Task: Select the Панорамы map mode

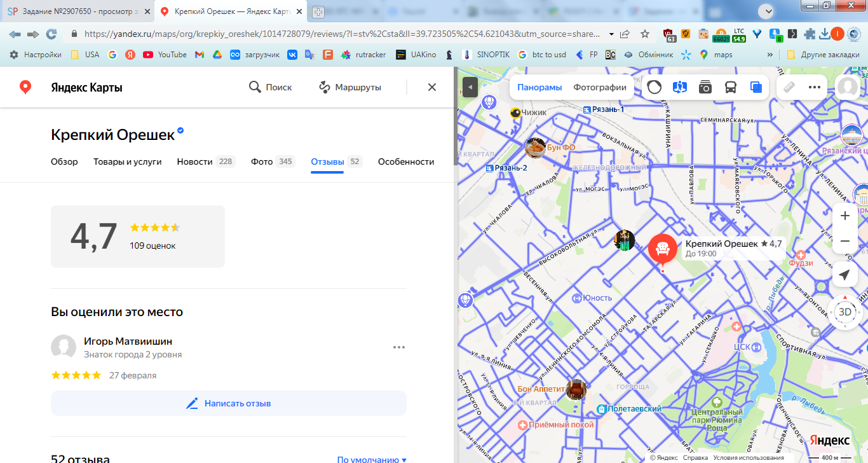Action: (539, 88)
